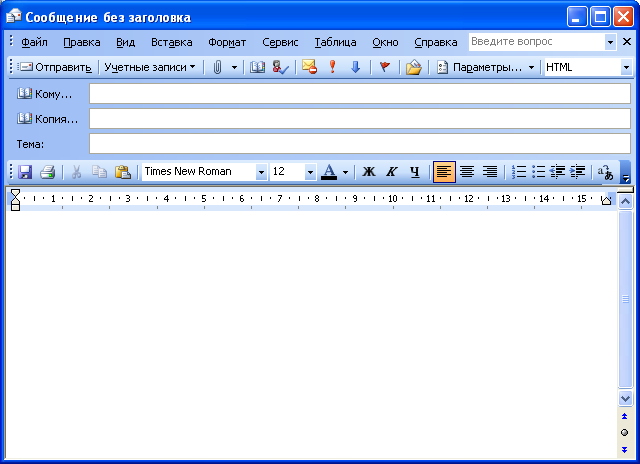Image resolution: width=640 pixels, height=464 pixels.
Task: Click the previous page double-arrow button
Action: 624,416
